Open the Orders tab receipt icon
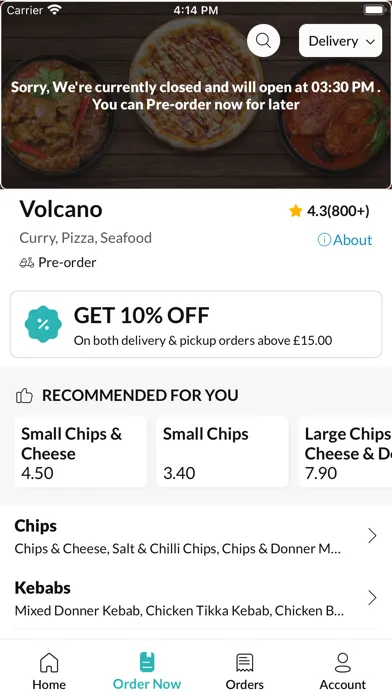The image size is (392, 696). tap(245, 663)
